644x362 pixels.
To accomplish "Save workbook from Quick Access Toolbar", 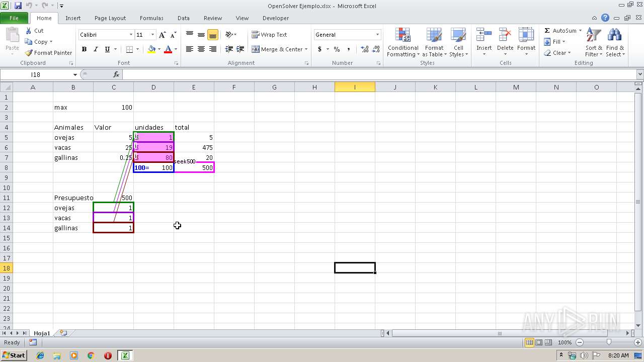I will pyautogui.click(x=18, y=6).
